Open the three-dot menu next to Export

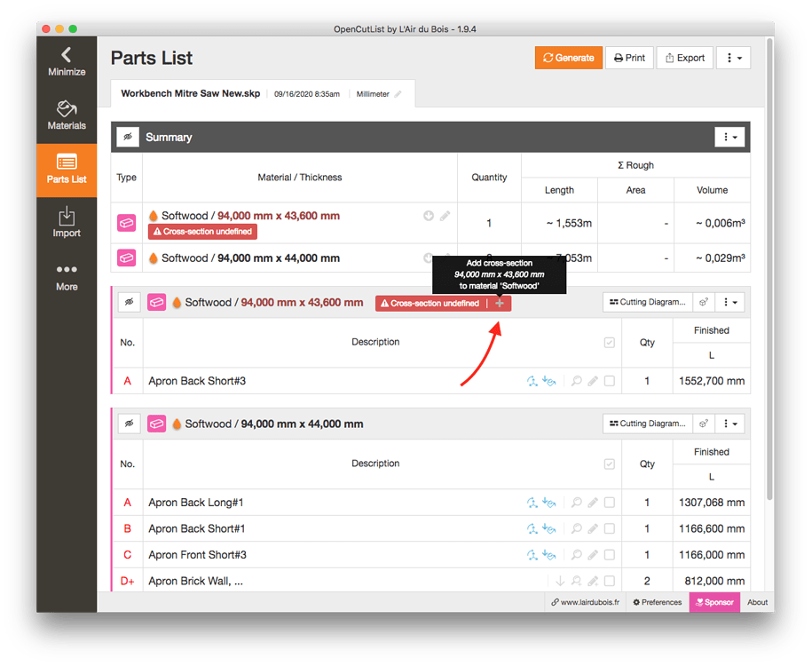click(734, 57)
